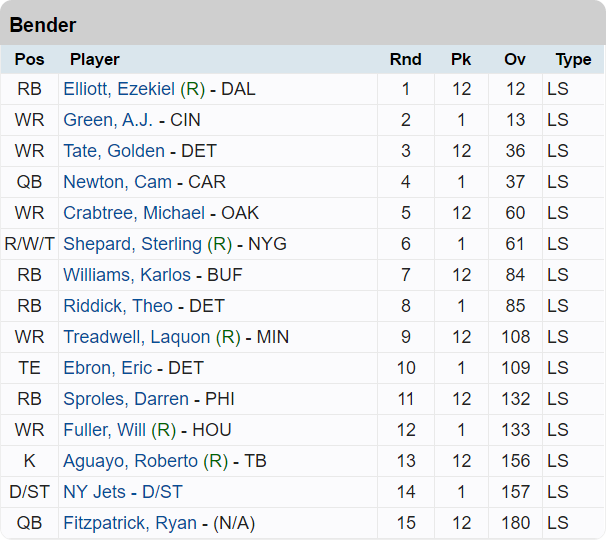607x543 pixels.
Task: Click the Green, A.J. player link
Action: [x=107, y=120]
